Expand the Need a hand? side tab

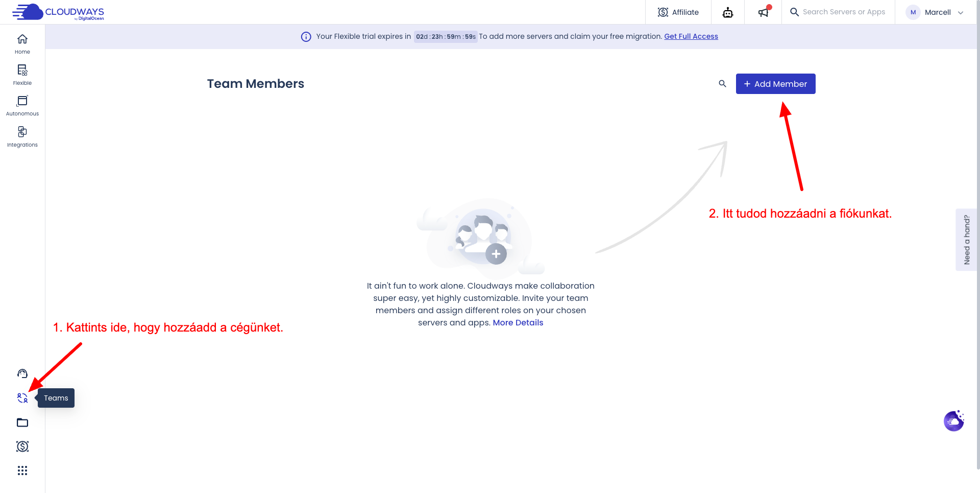coord(966,240)
